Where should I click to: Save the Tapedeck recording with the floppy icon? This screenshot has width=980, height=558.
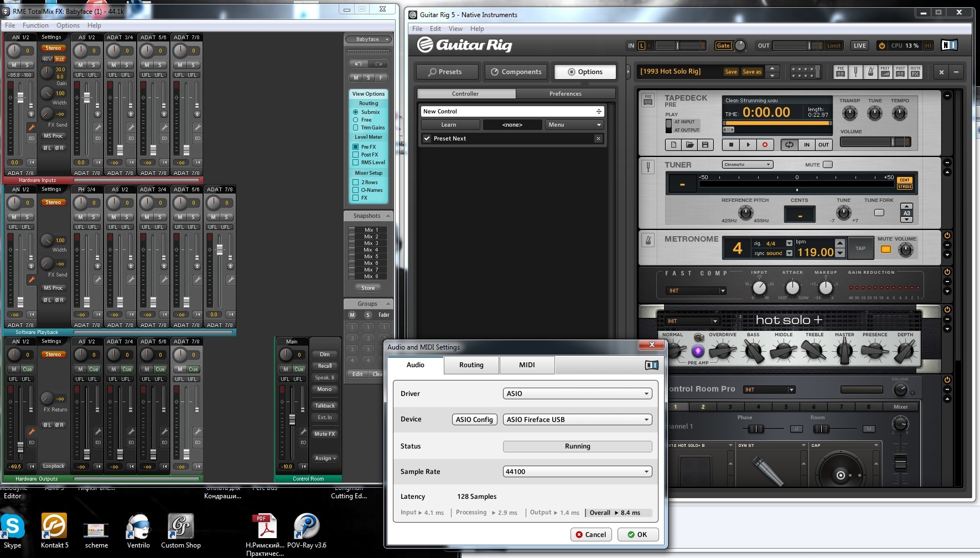click(705, 145)
